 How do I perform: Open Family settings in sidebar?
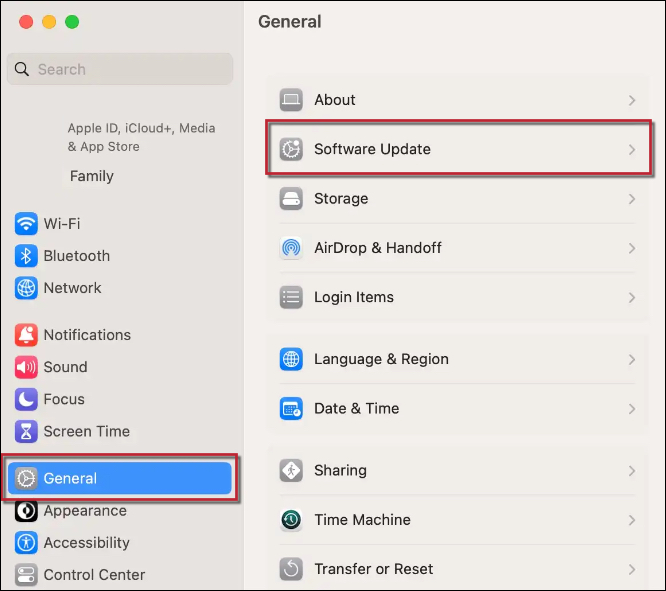coord(92,176)
